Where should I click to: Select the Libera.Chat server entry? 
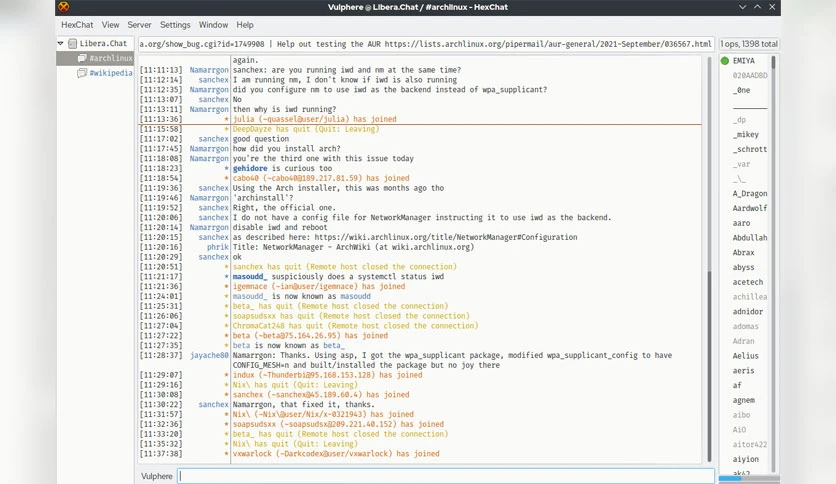[x=103, y=43]
